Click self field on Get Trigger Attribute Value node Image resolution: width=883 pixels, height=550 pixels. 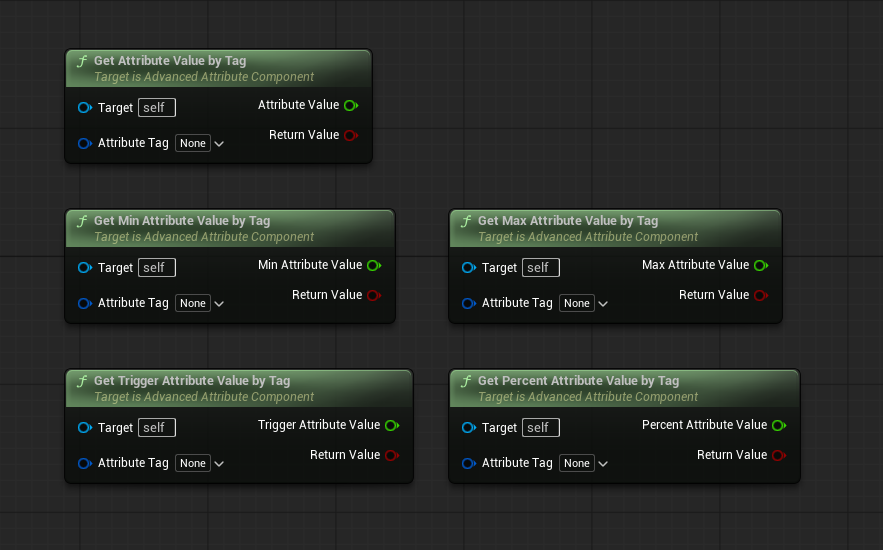[157, 427]
